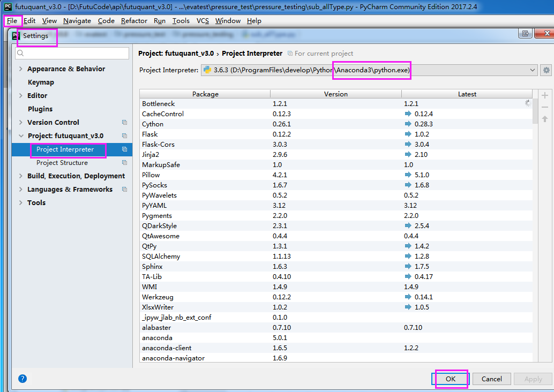Viewport: 554px width, 392px height.
Task: Open help via the question mark icon
Action: click(23, 379)
